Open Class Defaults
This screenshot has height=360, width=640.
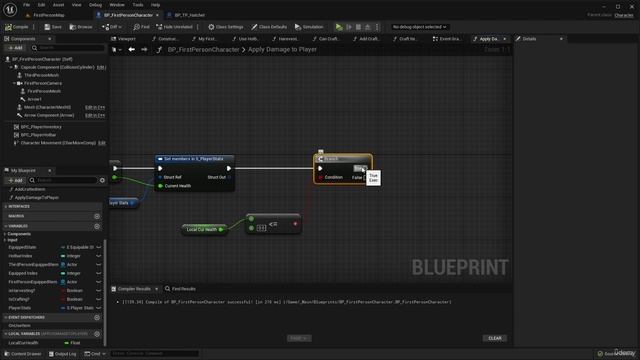tap(269, 27)
